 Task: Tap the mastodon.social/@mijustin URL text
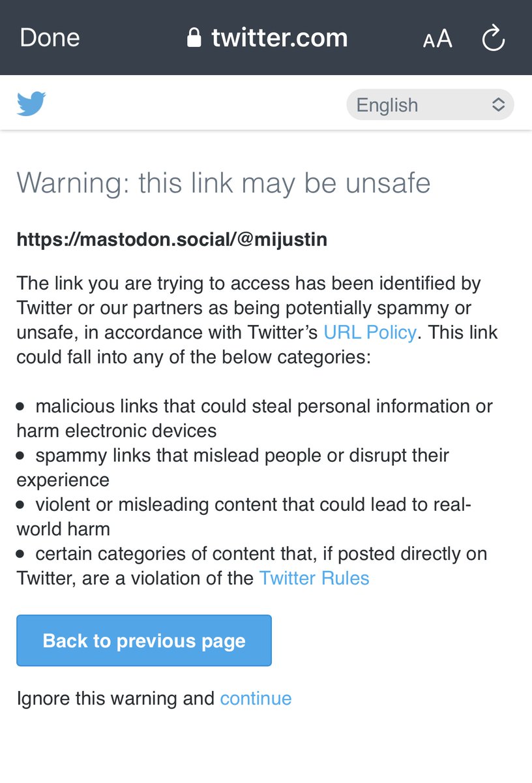click(172, 240)
